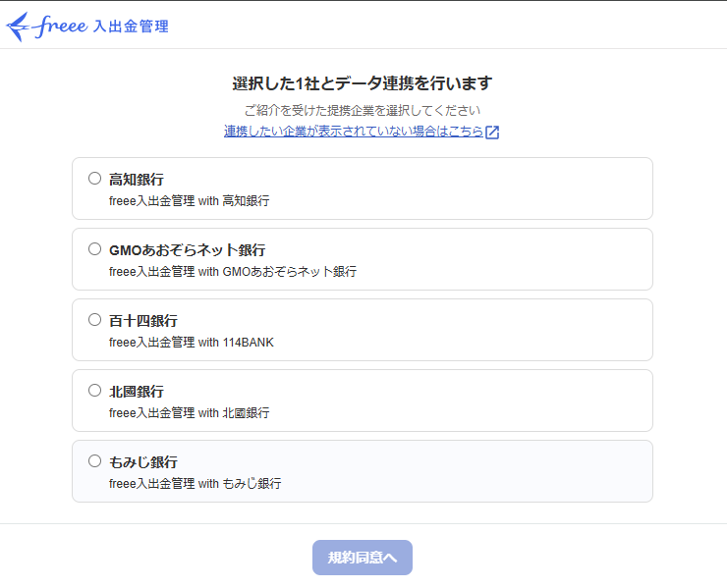
Task: Click the GMOあおぞらネット銀行 bank name label
Action: [x=188, y=250]
